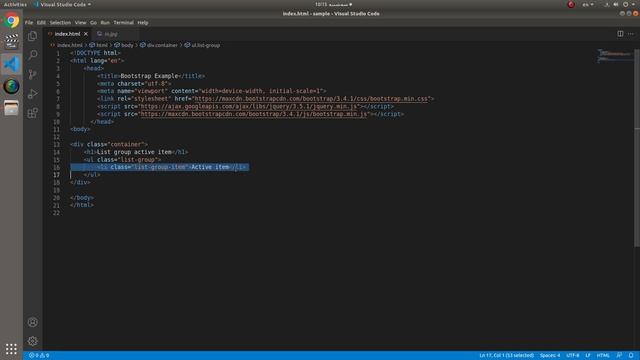This screenshot has height=360, width=640.
Task: Open the View menu
Action: pyautogui.click(x=80, y=22)
